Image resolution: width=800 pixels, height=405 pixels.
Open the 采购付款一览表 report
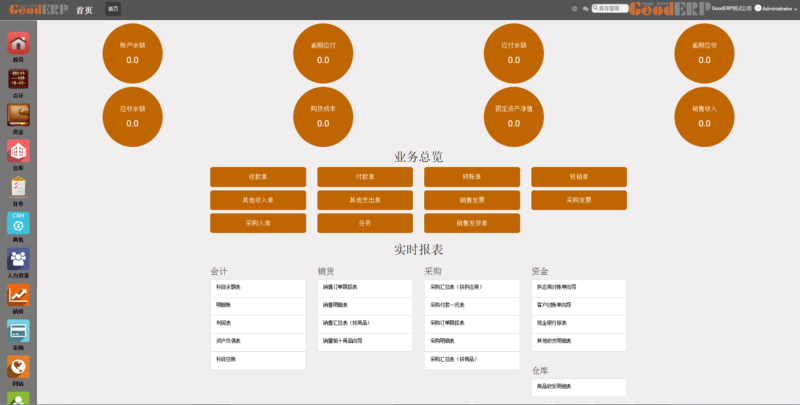(472, 306)
